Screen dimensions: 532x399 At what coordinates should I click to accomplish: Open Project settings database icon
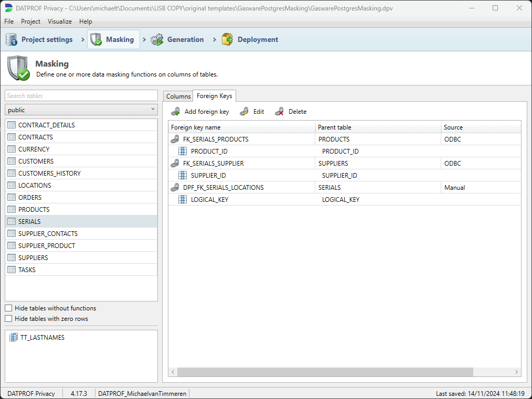[12, 39]
